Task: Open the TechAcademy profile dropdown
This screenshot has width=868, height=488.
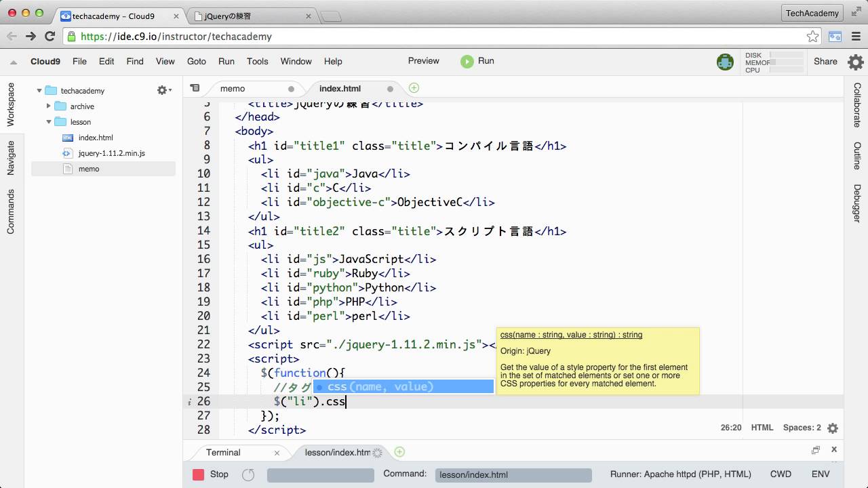Action: (812, 13)
